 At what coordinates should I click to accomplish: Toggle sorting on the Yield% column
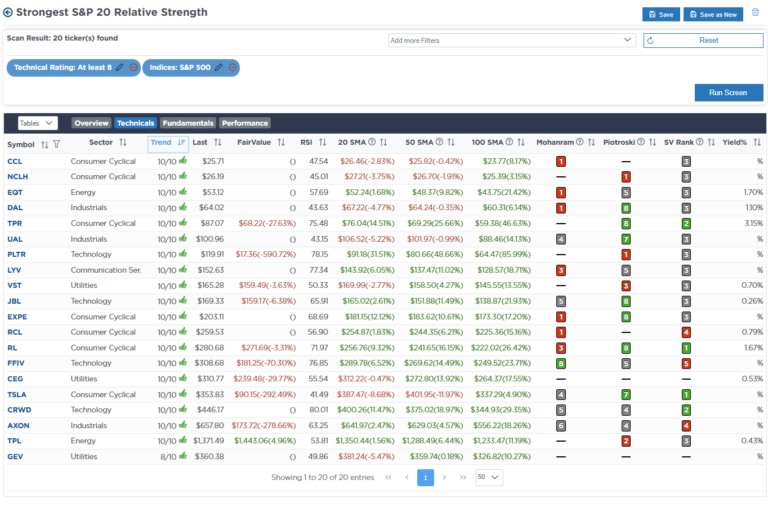coord(756,143)
